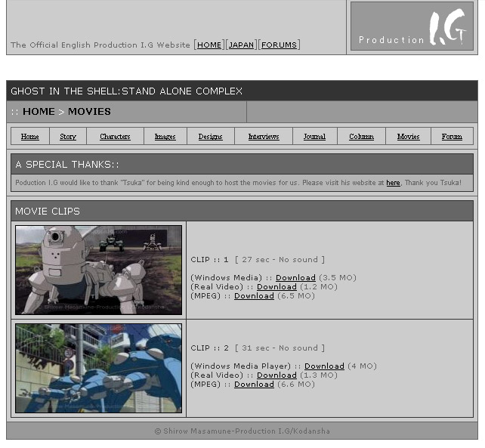Screen dimensions: 485x448
Task: Go to the Characters page
Action: pos(115,137)
